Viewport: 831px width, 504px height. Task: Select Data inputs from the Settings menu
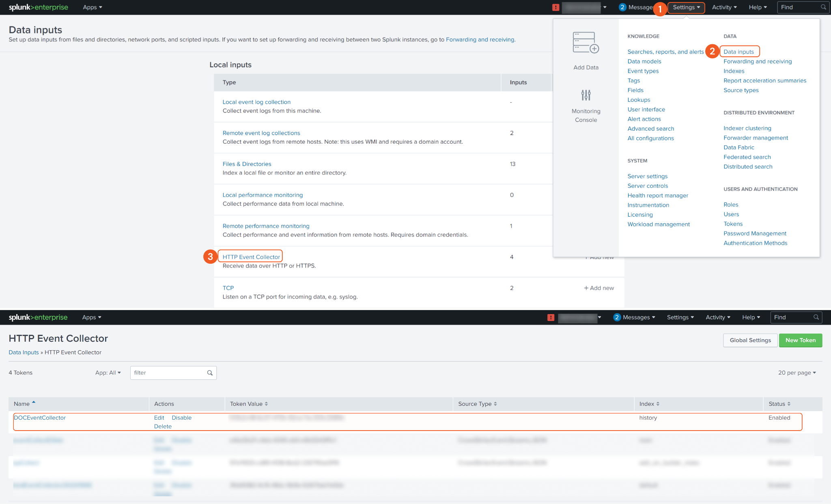[x=738, y=52]
